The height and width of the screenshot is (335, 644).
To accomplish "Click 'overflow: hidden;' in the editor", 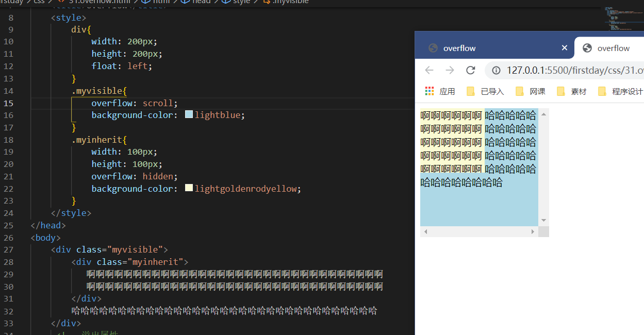I will click(135, 176).
